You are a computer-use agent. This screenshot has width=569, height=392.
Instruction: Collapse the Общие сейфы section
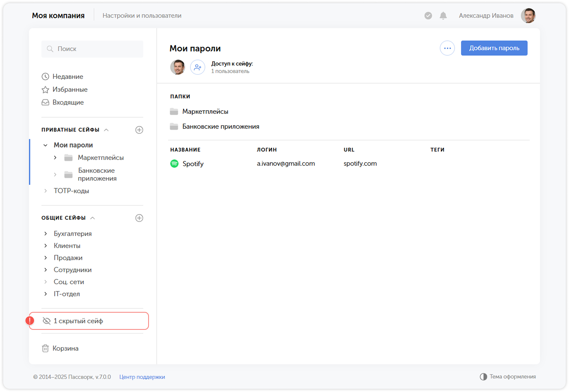pos(93,218)
